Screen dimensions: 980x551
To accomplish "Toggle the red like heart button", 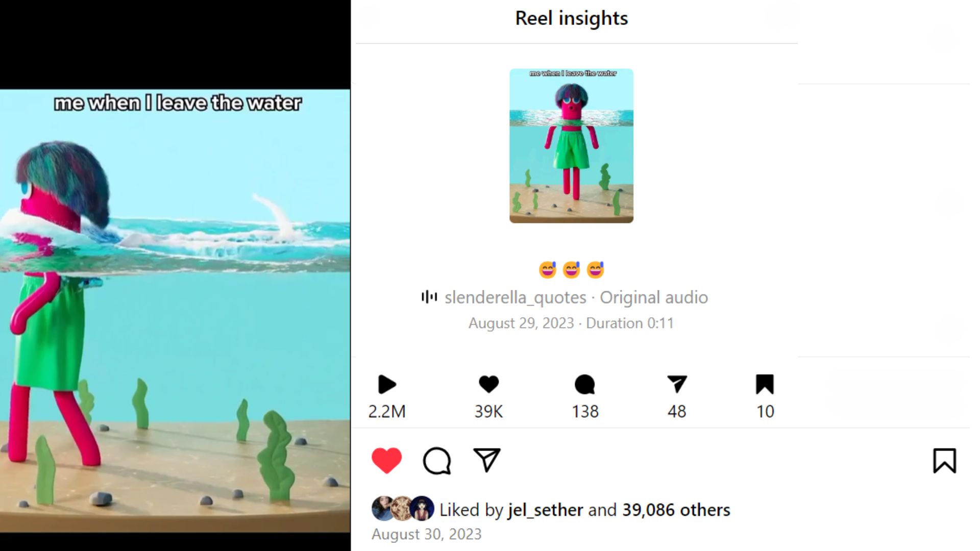I will click(x=386, y=461).
